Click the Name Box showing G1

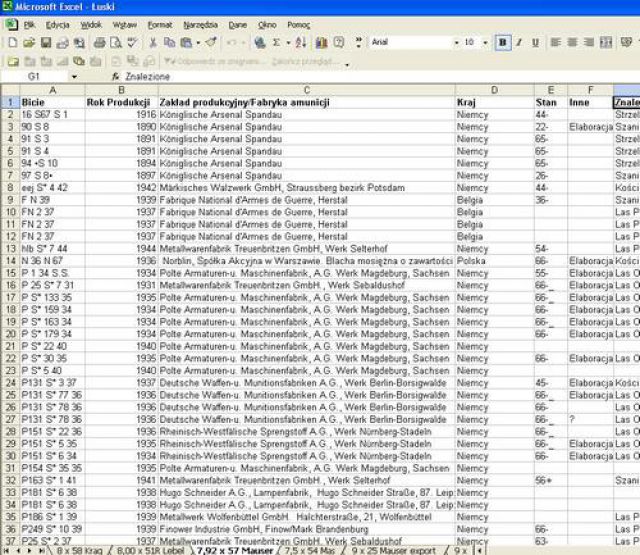[x=34, y=76]
